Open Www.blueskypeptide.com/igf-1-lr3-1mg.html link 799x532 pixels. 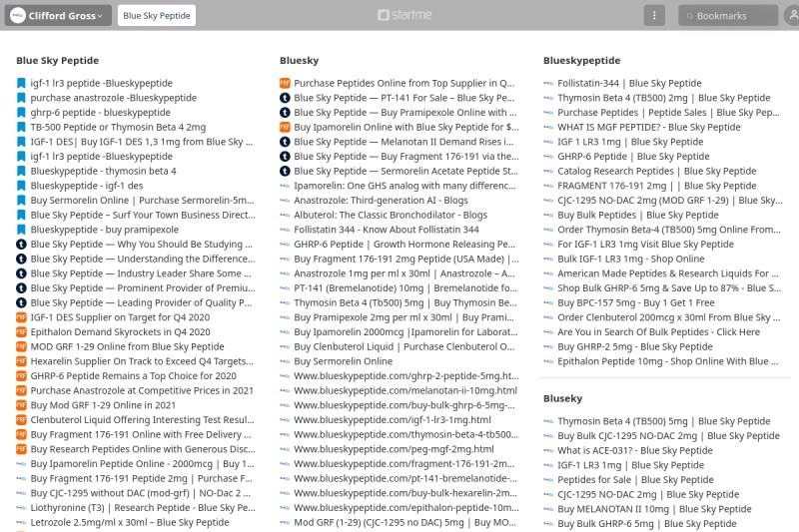coord(393,420)
